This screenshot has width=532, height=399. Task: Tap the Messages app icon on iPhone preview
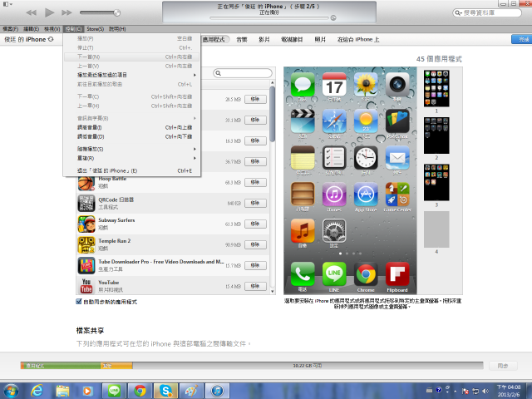pos(303,84)
